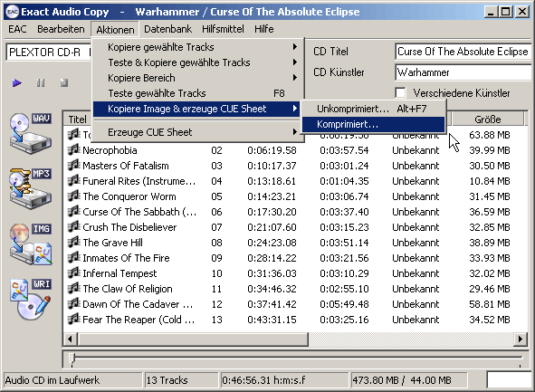Click the pause button
Image resolution: width=535 pixels, height=392 pixels.
tap(41, 83)
